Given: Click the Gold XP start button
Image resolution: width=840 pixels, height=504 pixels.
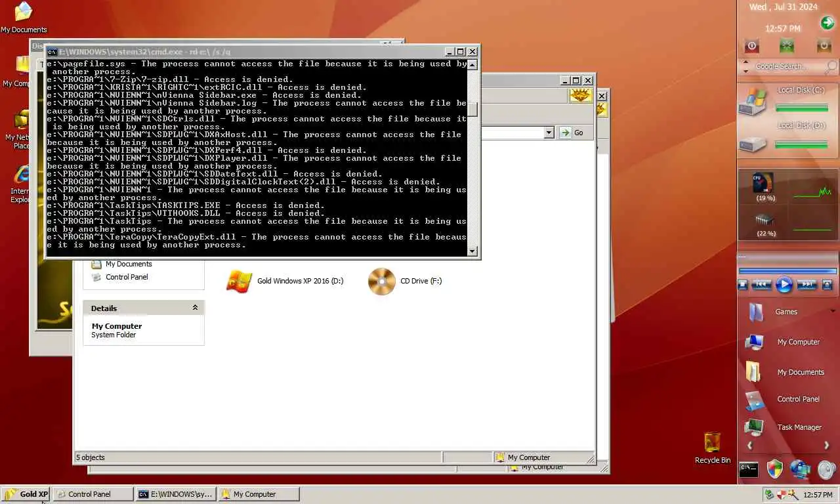Looking at the screenshot, I should pos(26,494).
